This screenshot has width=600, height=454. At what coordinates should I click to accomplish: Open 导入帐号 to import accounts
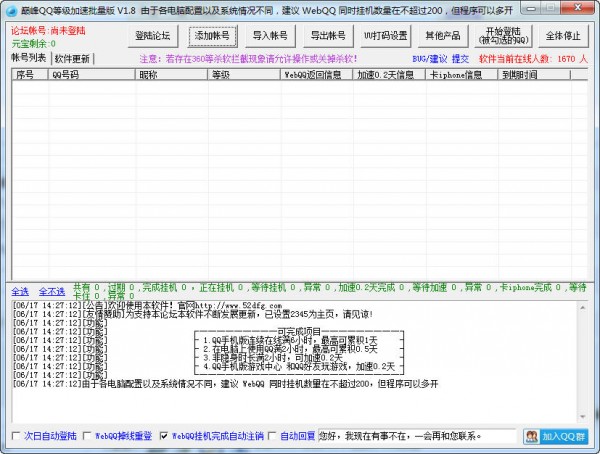click(x=270, y=36)
